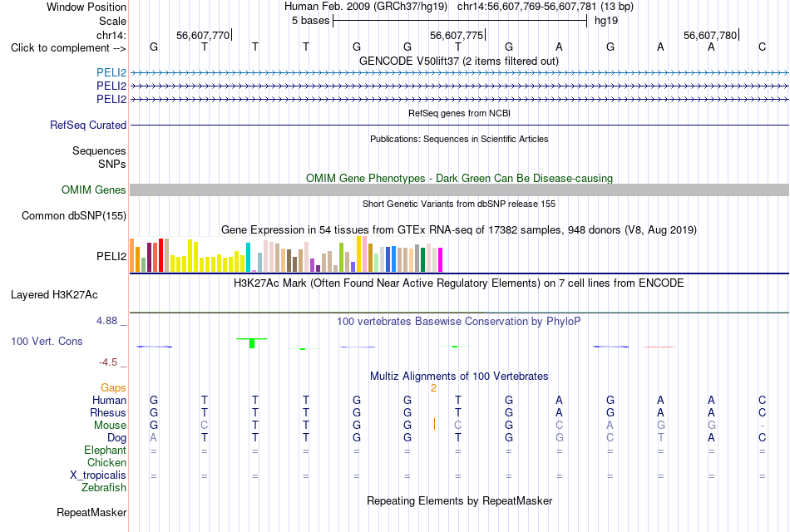Click the Window Position label
The image size is (790, 532).
click(86, 7)
